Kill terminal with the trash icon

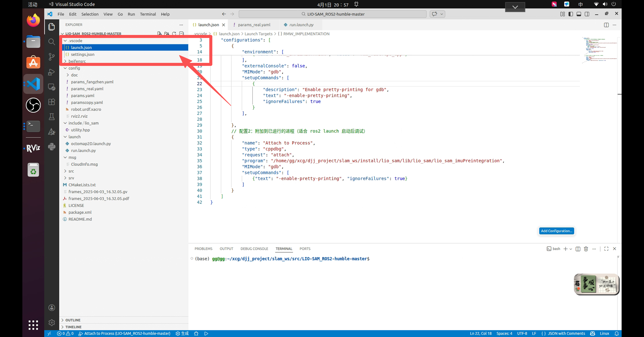[x=586, y=249]
